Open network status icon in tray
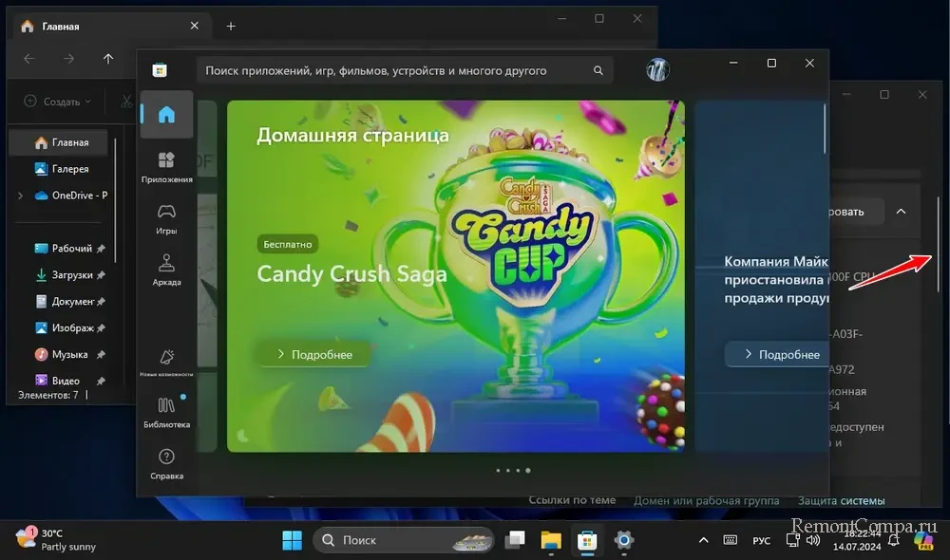This screenshot has height=560, width=950. 792,540
